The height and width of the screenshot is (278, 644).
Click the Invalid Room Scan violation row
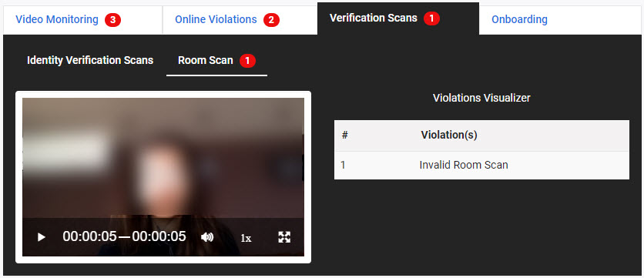[x=481, y=165]
